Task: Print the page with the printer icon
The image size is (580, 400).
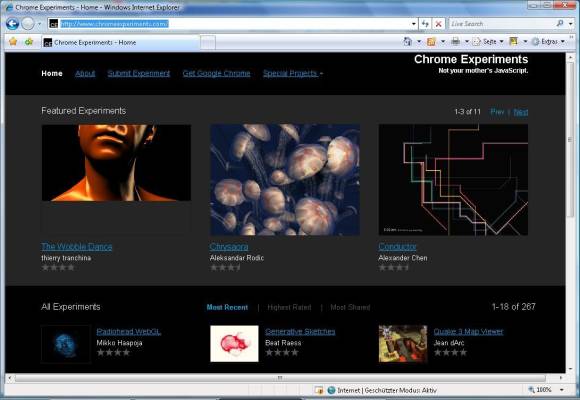Action: [455, 41]
